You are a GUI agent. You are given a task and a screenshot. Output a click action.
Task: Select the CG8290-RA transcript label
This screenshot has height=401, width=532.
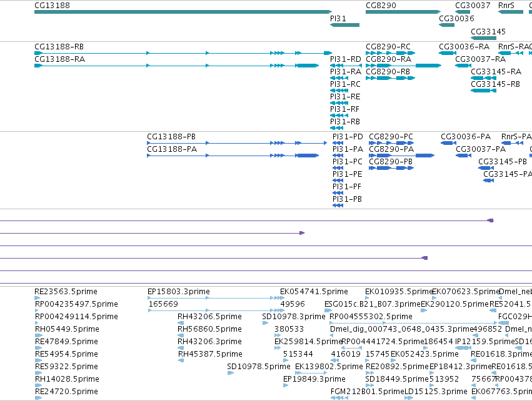click(x=388, y=59)
